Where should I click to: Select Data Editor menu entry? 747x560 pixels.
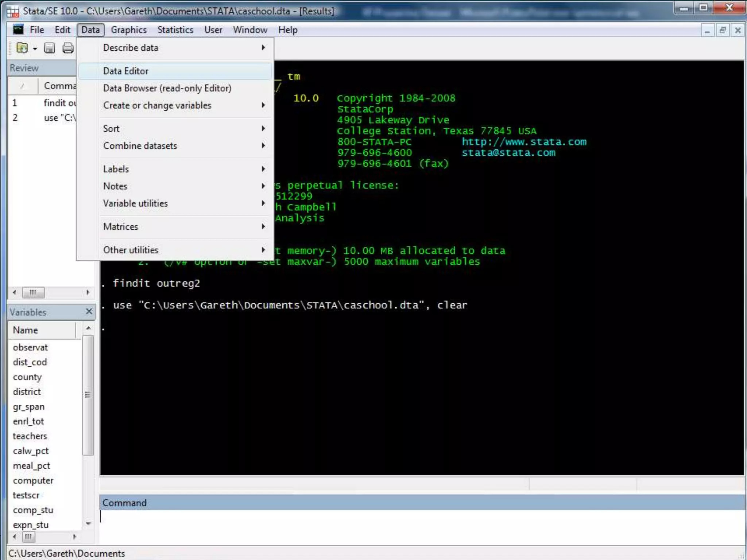(126, 71)
